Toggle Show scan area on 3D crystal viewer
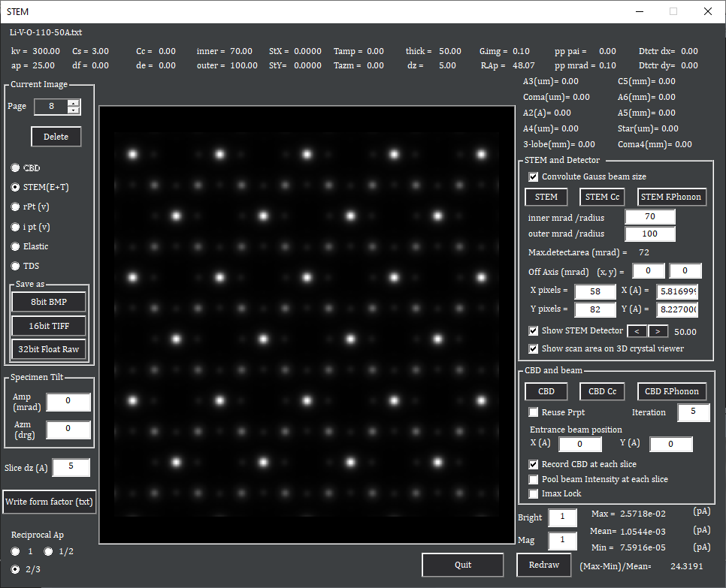The image size is (726, 588). 534,349
